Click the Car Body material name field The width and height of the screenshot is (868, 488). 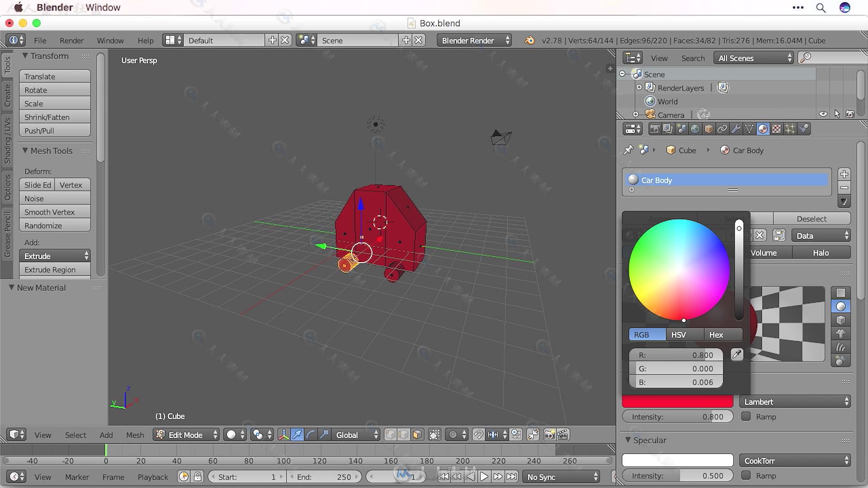click(x=727, y=180)
